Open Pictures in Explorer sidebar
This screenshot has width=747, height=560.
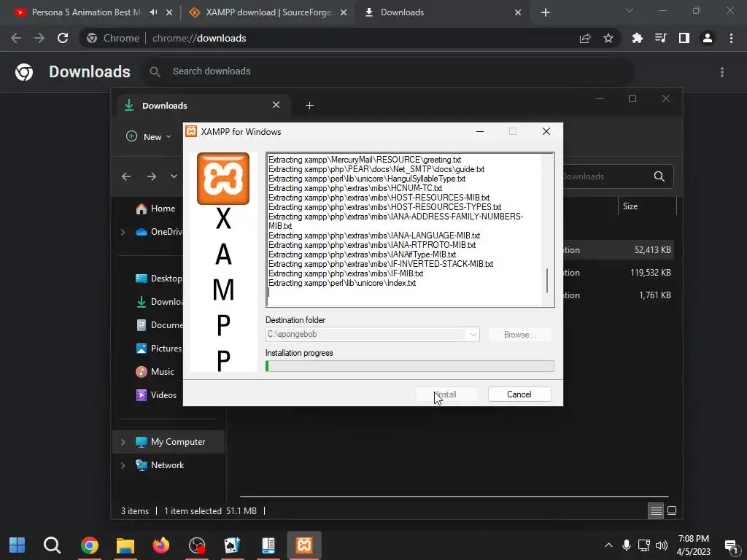[159, 349]
